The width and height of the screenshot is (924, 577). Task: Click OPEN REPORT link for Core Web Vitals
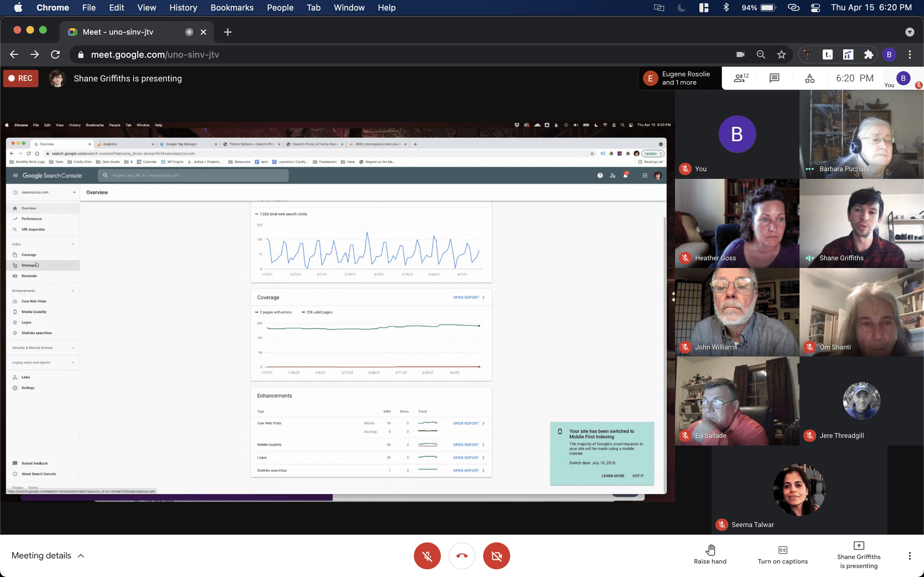(466, 423)
